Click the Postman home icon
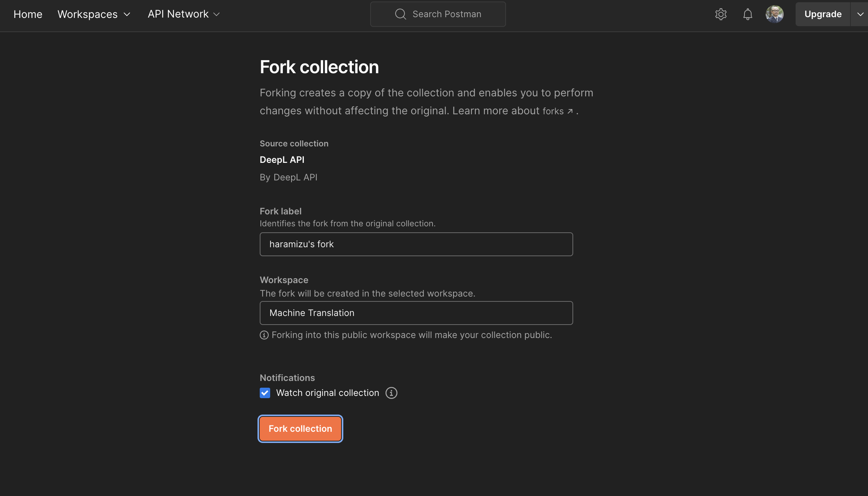868x496 pixels. pos(28,14)
